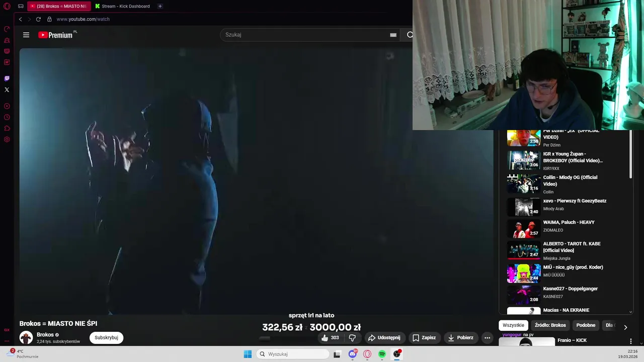The height and width of the screenshot is (362, 644).
Task: Open the Brokos channel name link
Action: (x=45, y=335)
